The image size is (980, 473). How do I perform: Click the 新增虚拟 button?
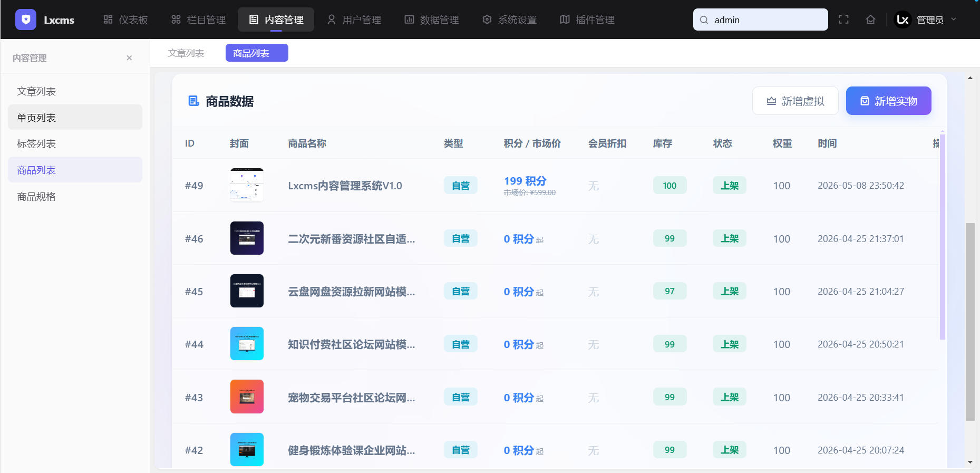795,101
